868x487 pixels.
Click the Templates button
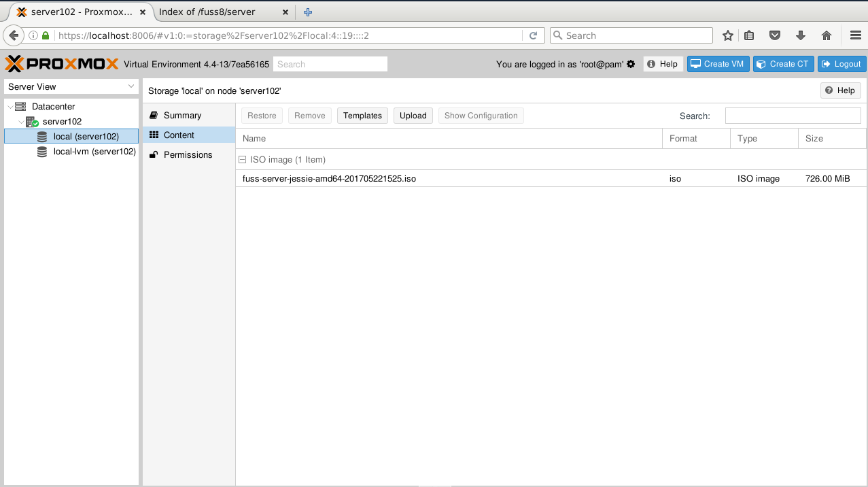(x=362, y=116)
